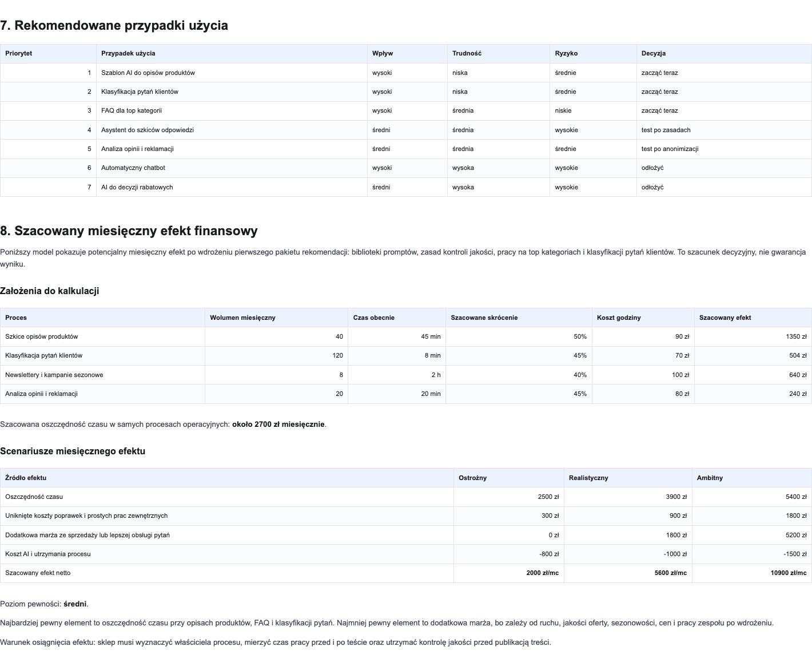812x654 pixels.
Task: Click heading '8. Szacowany miesięczny efekt finansowy'
Action: (x=129, y=231)
